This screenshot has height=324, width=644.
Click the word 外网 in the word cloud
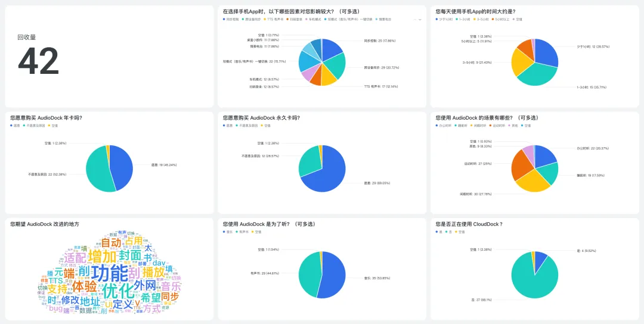144,285
